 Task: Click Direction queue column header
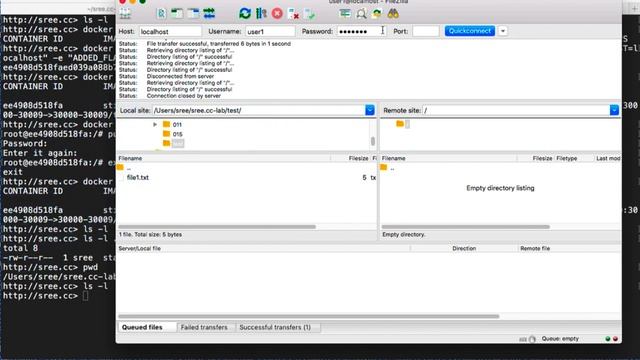coord(464,249)
